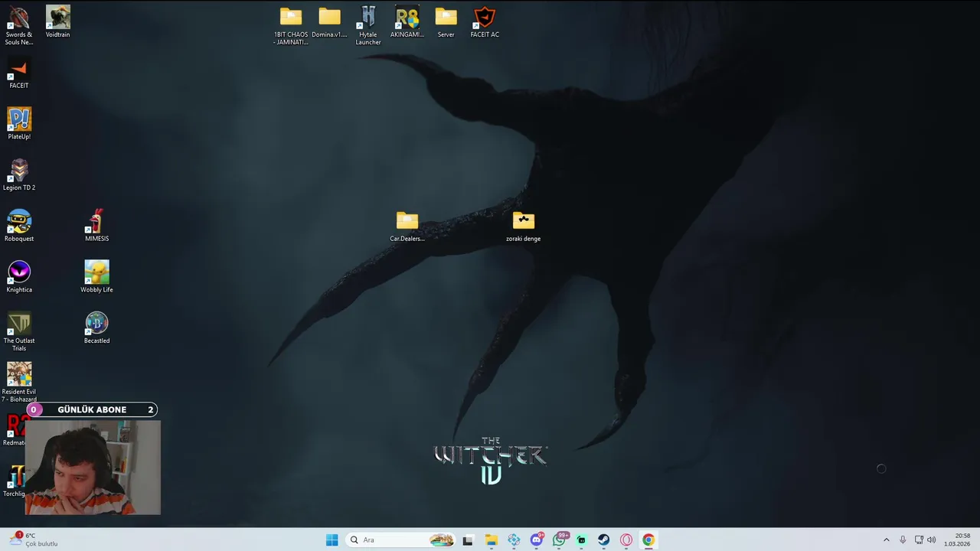Open the blue diamond app in taskbar

click(514, 540)
